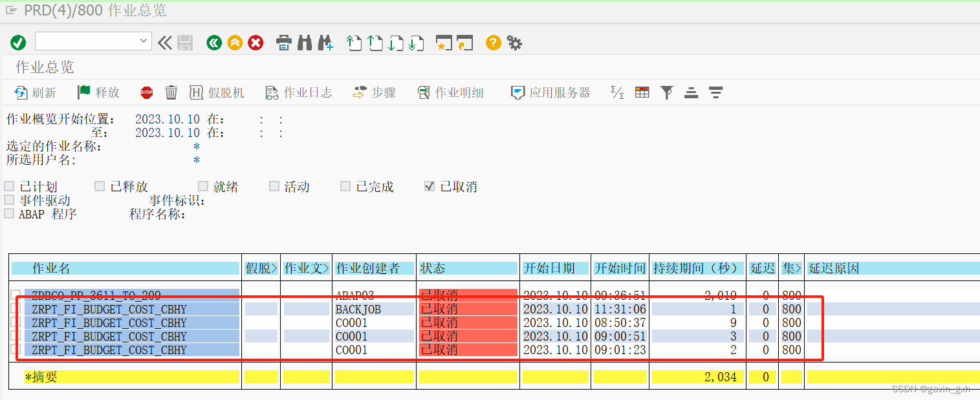Enable the 活动 status checkbox
The width and height of the screenshot is (980, 400).
[274, 186]
